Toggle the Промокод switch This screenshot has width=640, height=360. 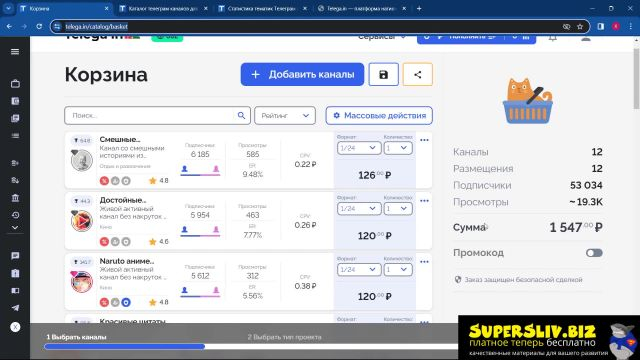tap(594, 253)
